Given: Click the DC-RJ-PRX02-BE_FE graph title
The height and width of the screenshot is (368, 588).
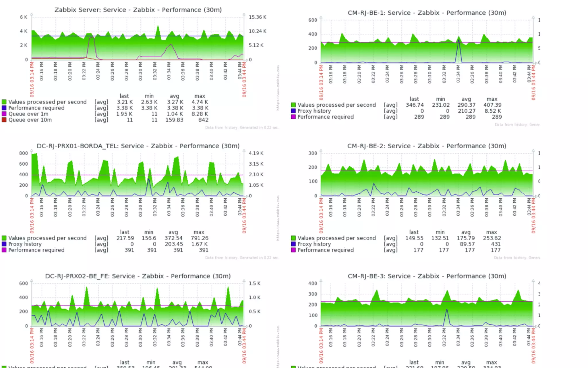Looking at the screenshot, I should [x=138, y=276].
